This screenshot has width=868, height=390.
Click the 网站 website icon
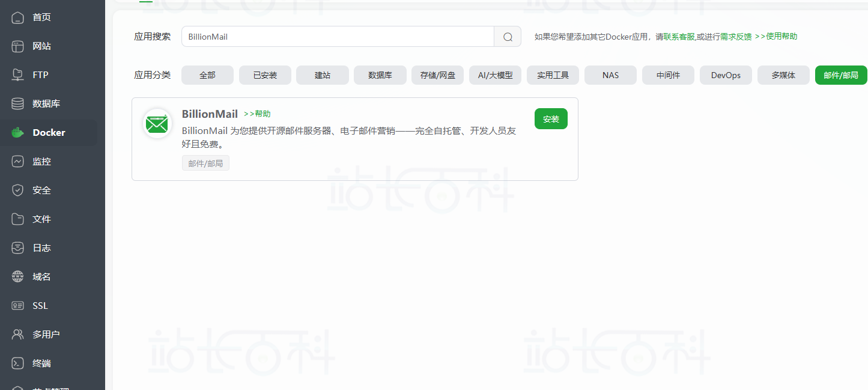(18, 46)
